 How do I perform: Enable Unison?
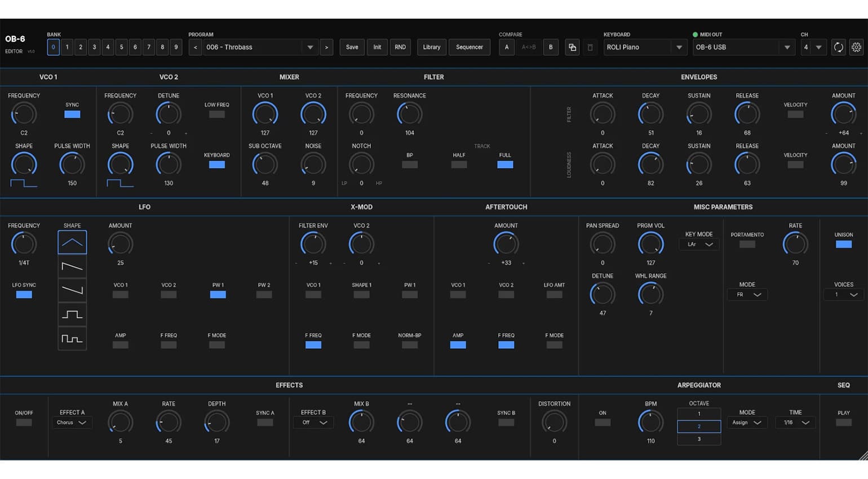[x=844, y=244]
